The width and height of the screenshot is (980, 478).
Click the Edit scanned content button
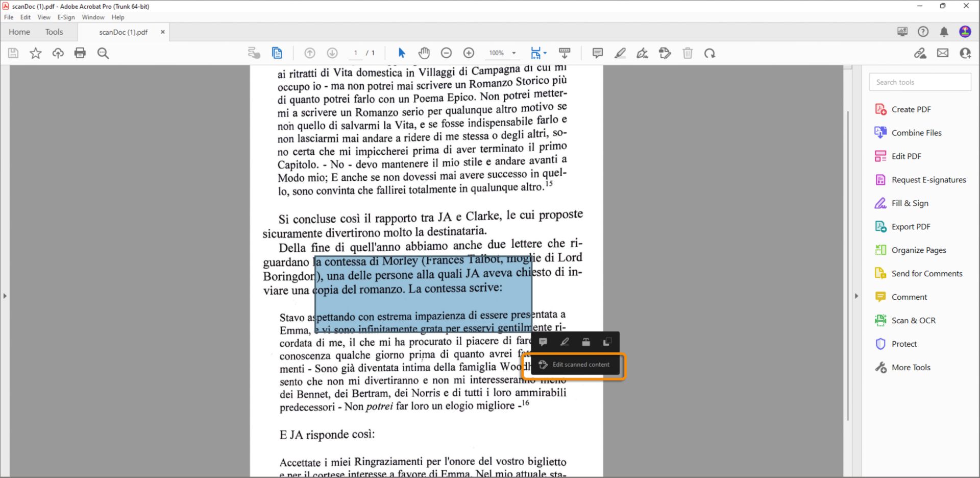(x=575, y=365)
